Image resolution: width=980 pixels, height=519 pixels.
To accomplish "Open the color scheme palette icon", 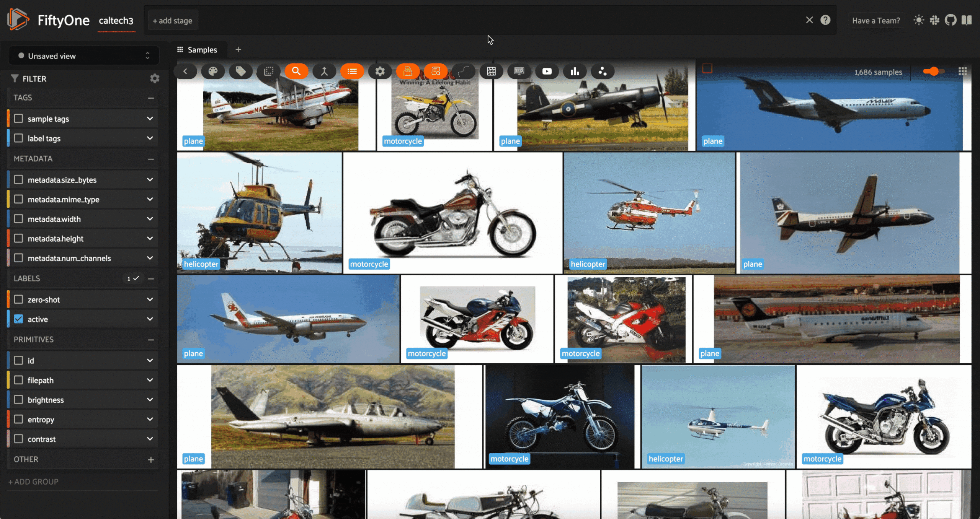I will 213,72.
